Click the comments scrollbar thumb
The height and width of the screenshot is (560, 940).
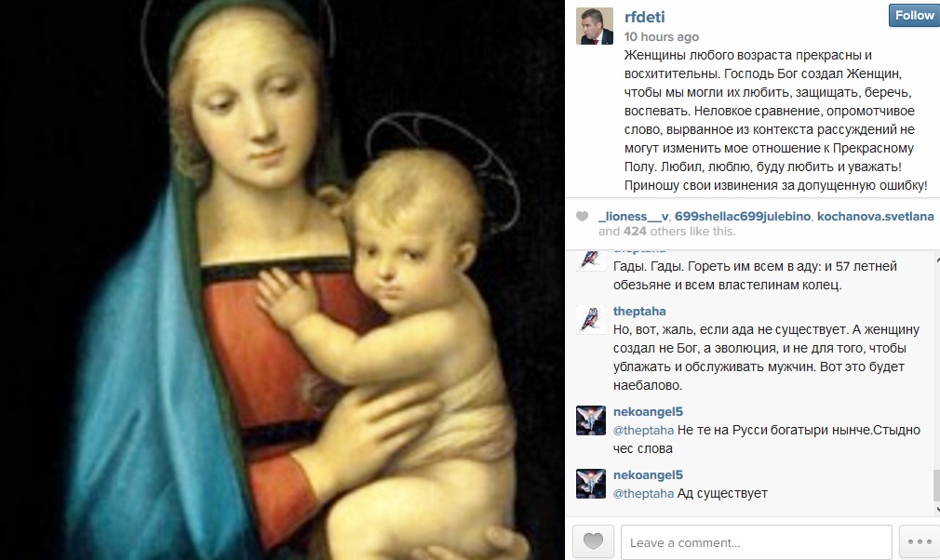click(936, 486)
